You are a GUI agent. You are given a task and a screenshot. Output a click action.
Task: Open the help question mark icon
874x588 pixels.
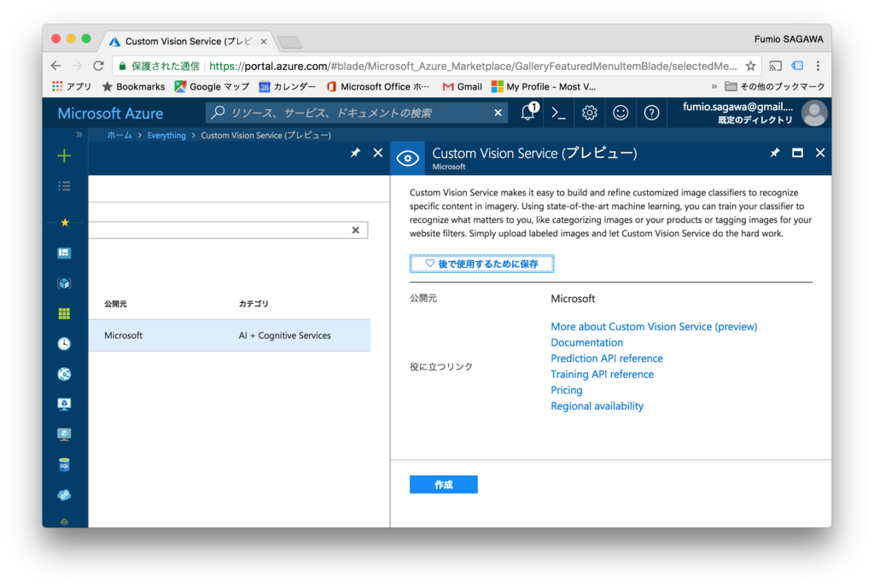[x=651, y=114]
